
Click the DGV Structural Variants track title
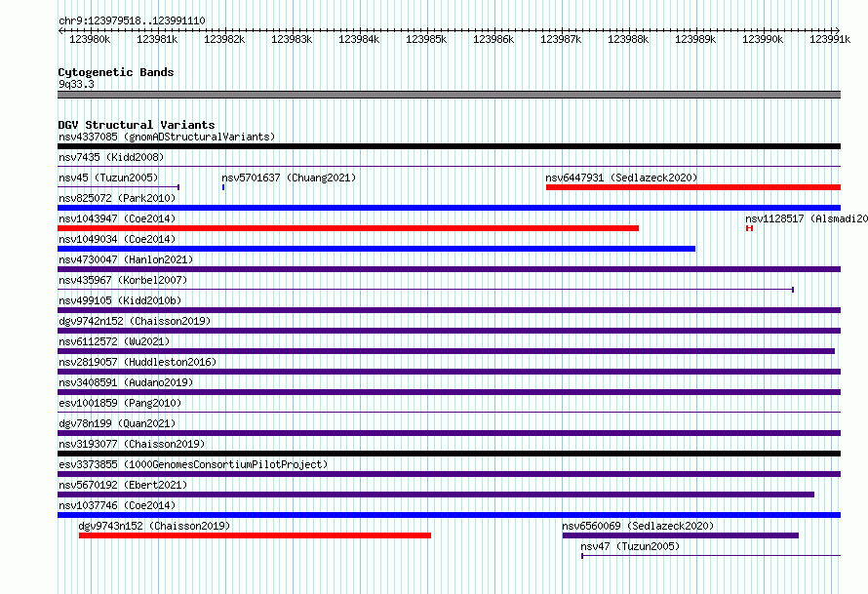click(x=137, y=125)
